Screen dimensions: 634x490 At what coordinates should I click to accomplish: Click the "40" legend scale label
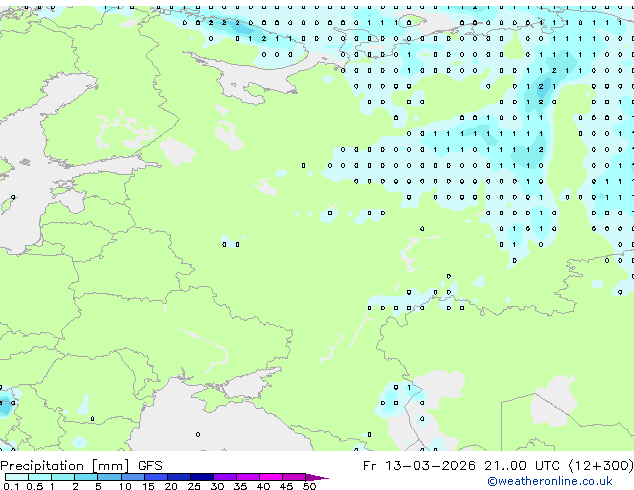263,486
